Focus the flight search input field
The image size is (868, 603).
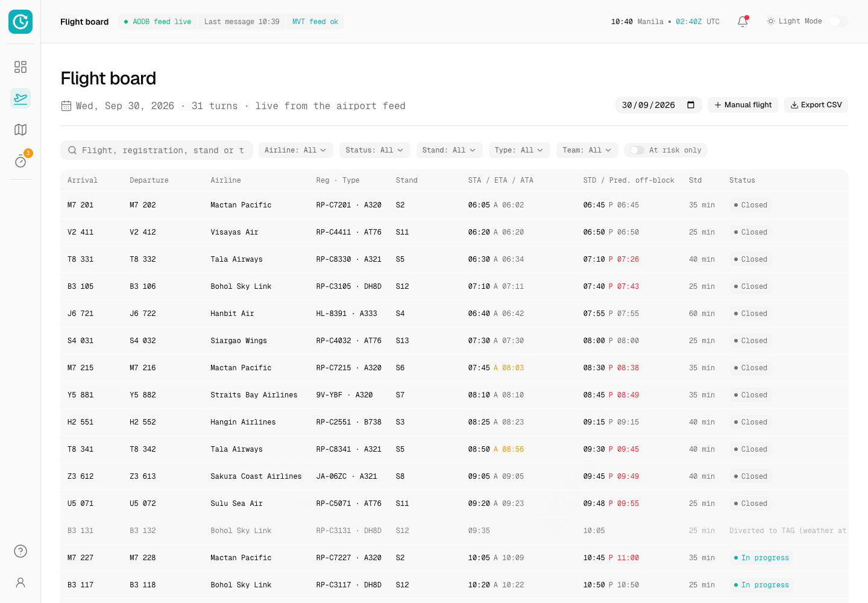coord(156,150)
